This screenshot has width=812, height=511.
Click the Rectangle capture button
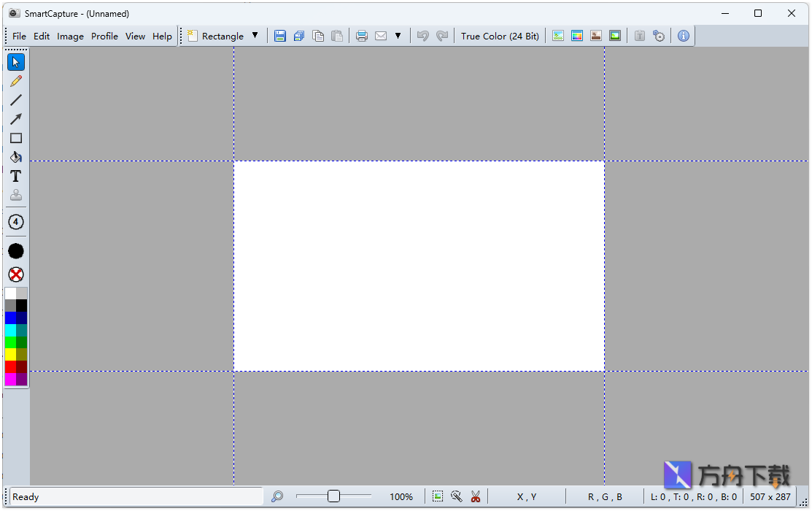point(216,36)
